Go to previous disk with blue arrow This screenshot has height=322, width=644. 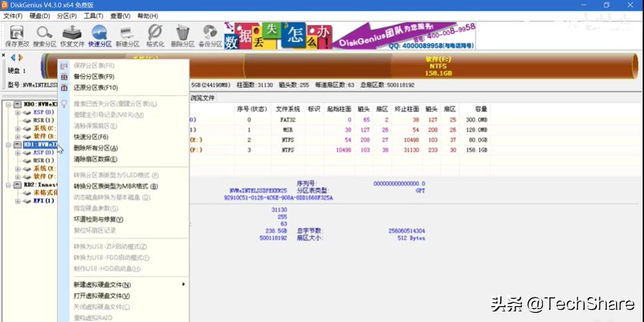13,57
